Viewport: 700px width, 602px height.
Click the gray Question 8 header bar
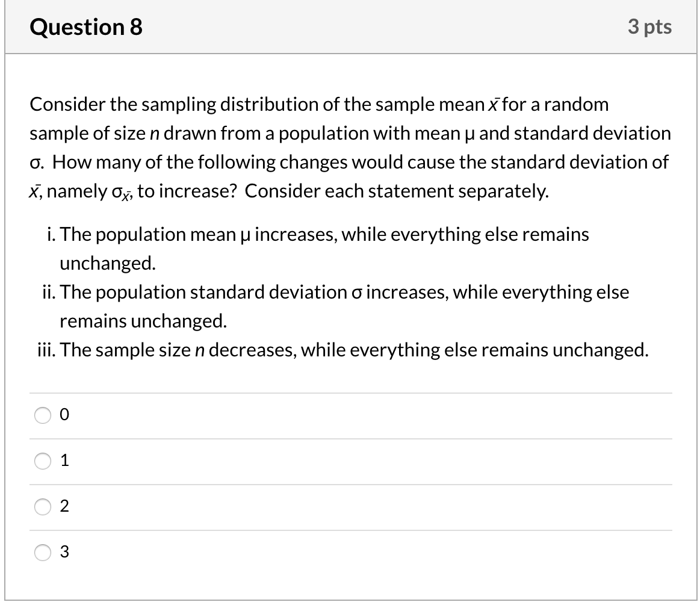click(x=361, y=26)
